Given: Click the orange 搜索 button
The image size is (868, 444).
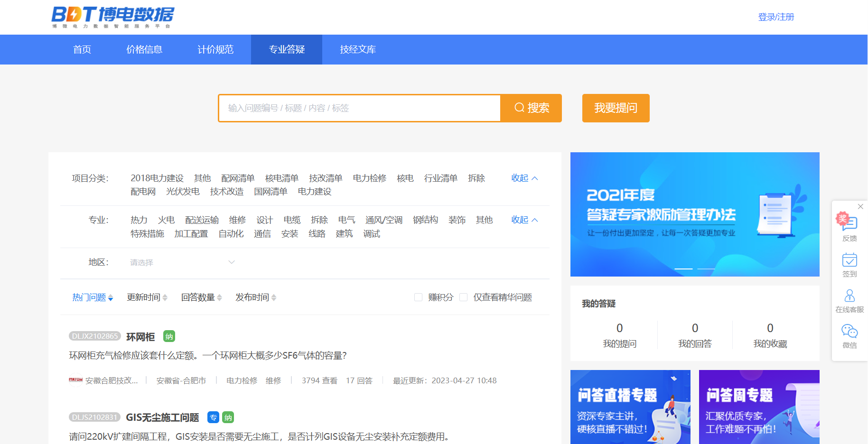Looking at the screenshot, I should point(531,108).
